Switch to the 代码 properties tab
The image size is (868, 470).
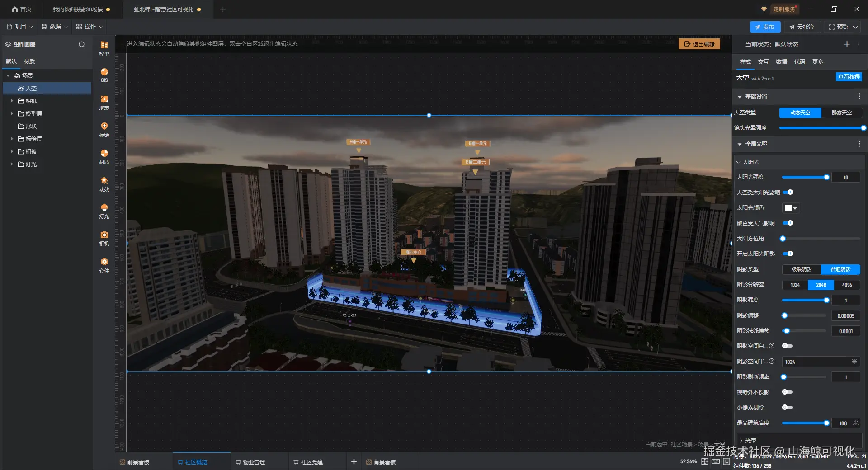coord(800,61)
